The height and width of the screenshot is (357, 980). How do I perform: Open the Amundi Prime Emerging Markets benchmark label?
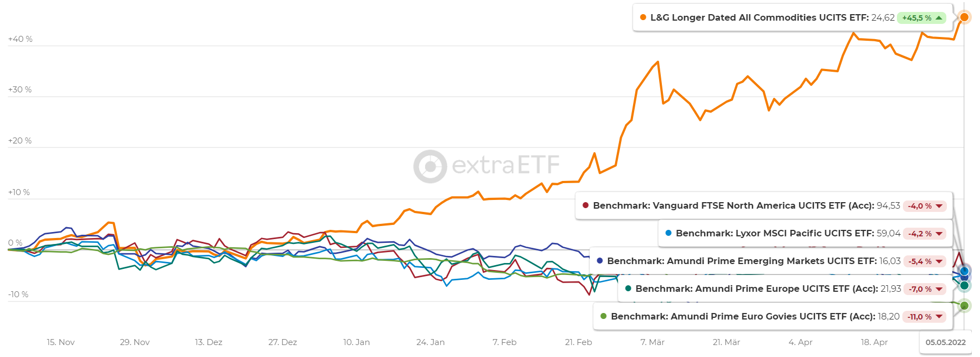click(742, 261)
